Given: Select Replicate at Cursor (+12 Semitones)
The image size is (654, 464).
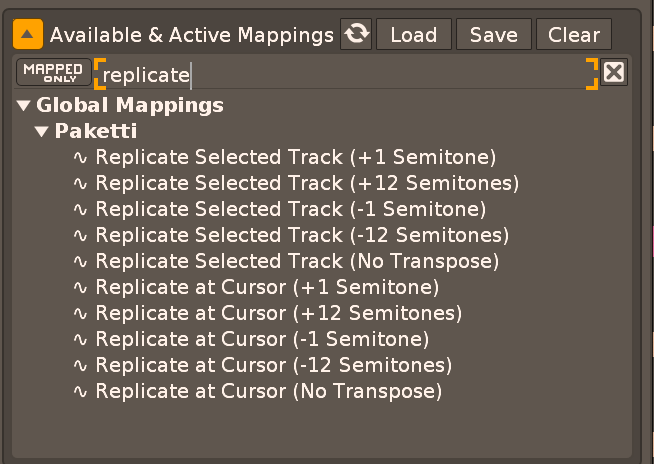Looking at the screenshot, I should tap(278, 313).
